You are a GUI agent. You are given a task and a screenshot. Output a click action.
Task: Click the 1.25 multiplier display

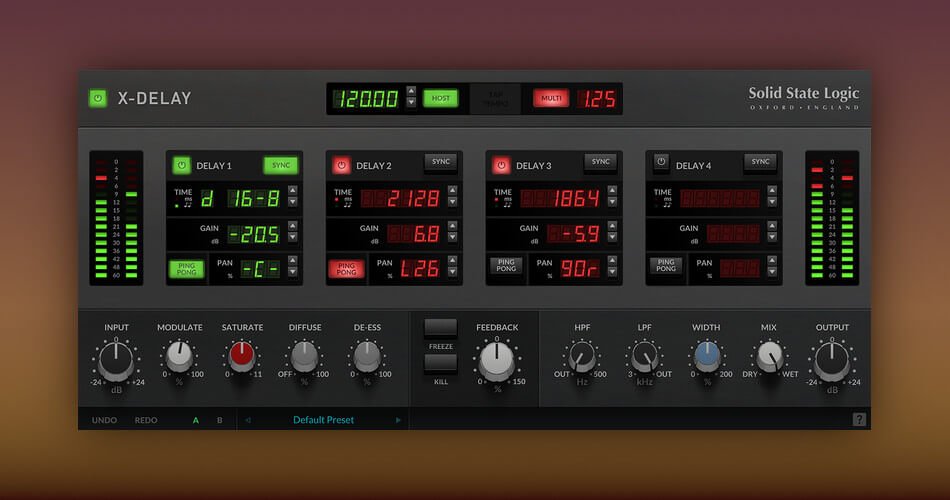coord(597,99)
